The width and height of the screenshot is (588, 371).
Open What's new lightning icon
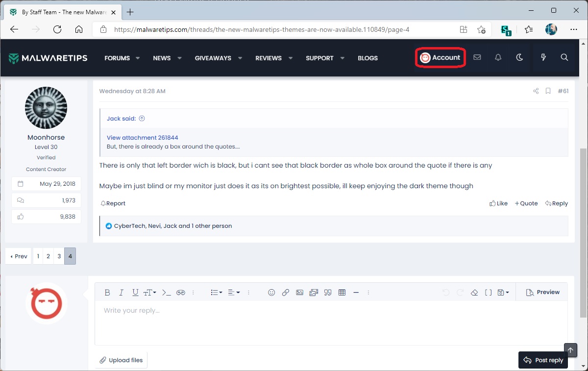(543, 58)
